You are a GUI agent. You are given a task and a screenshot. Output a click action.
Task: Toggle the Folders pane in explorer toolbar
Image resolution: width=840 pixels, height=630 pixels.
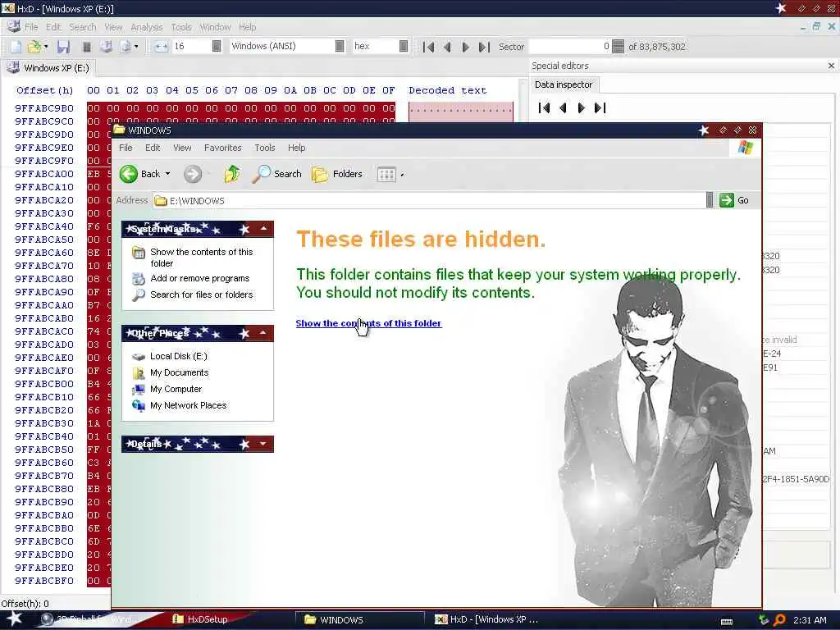pos(337,174)
